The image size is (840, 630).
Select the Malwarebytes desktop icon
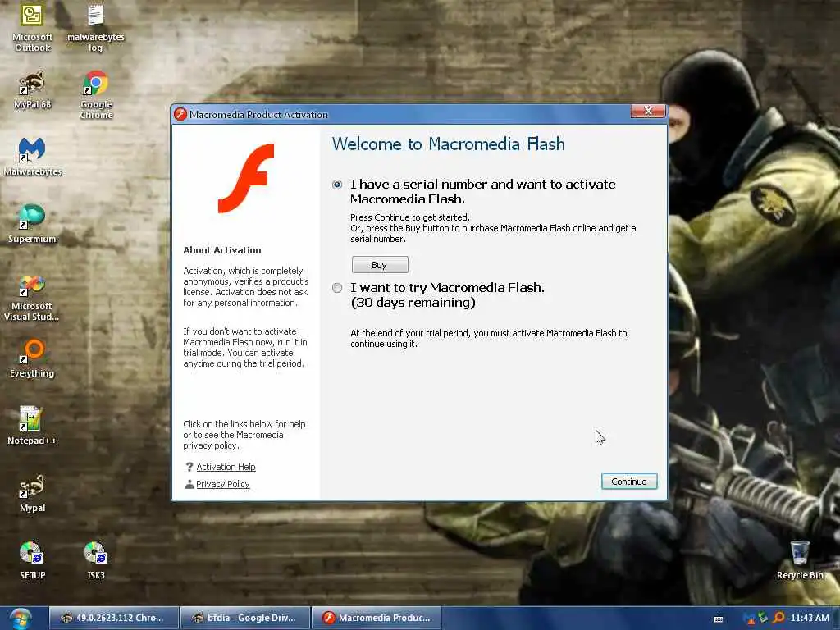[x=32, y=157]
